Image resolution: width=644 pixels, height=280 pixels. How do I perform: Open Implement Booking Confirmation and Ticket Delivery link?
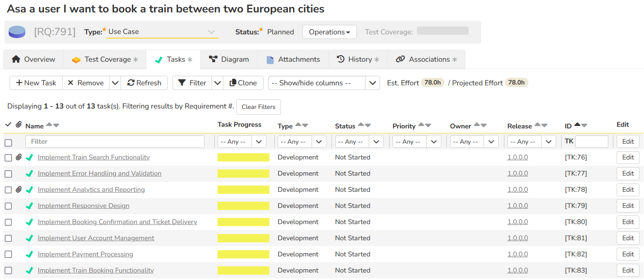[117, 222]
